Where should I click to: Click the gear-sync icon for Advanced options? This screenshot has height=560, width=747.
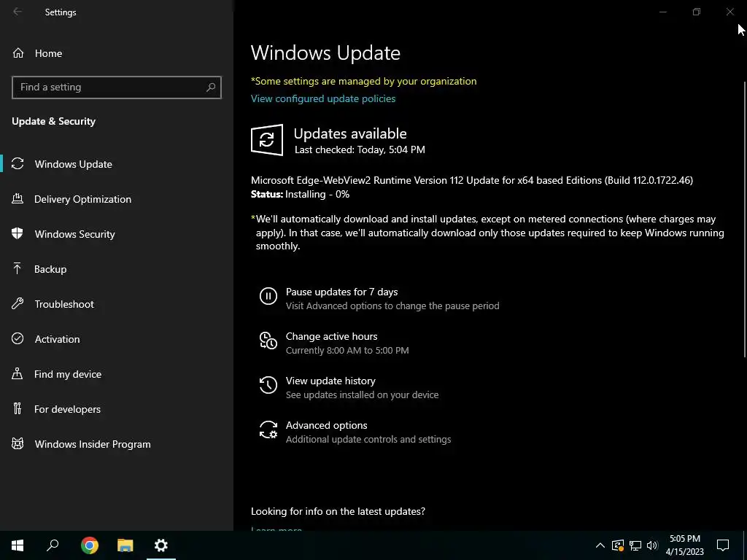268,429
